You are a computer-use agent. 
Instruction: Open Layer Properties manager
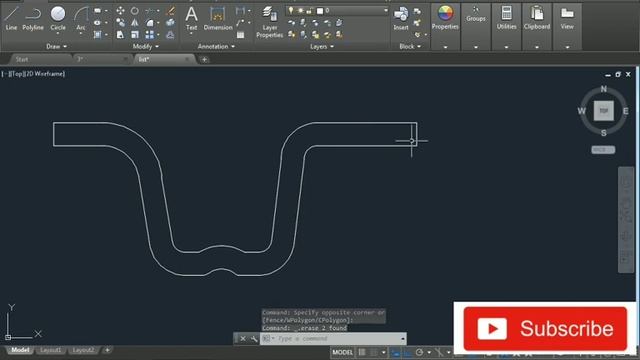(269, 22)
